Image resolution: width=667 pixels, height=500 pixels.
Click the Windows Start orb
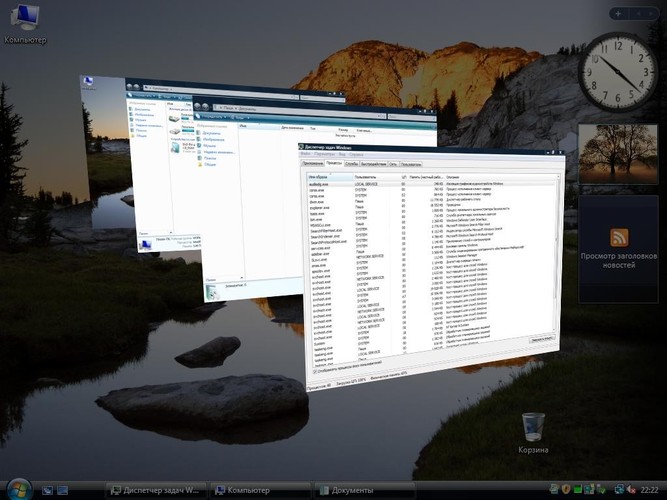click(21, 489)
